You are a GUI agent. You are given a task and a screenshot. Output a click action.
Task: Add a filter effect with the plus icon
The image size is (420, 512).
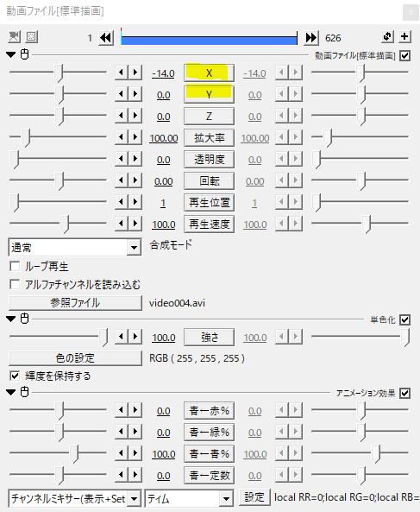coord(404,36)
